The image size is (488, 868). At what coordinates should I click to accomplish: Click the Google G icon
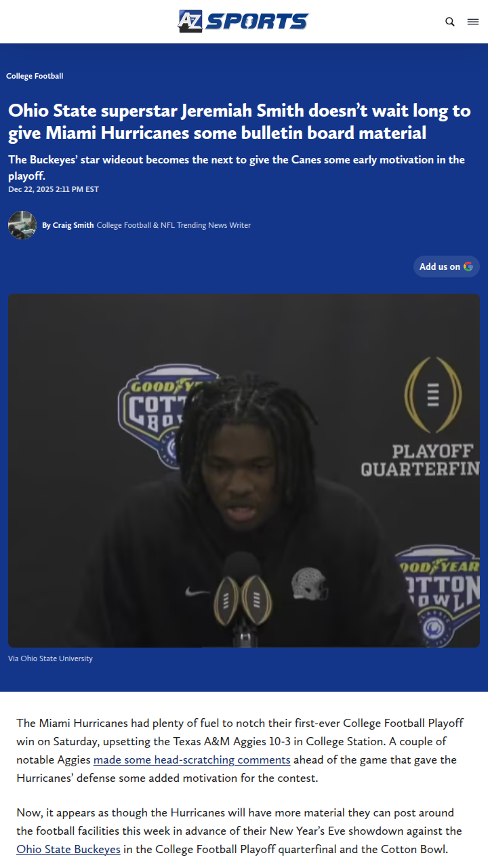pos(468,267)
